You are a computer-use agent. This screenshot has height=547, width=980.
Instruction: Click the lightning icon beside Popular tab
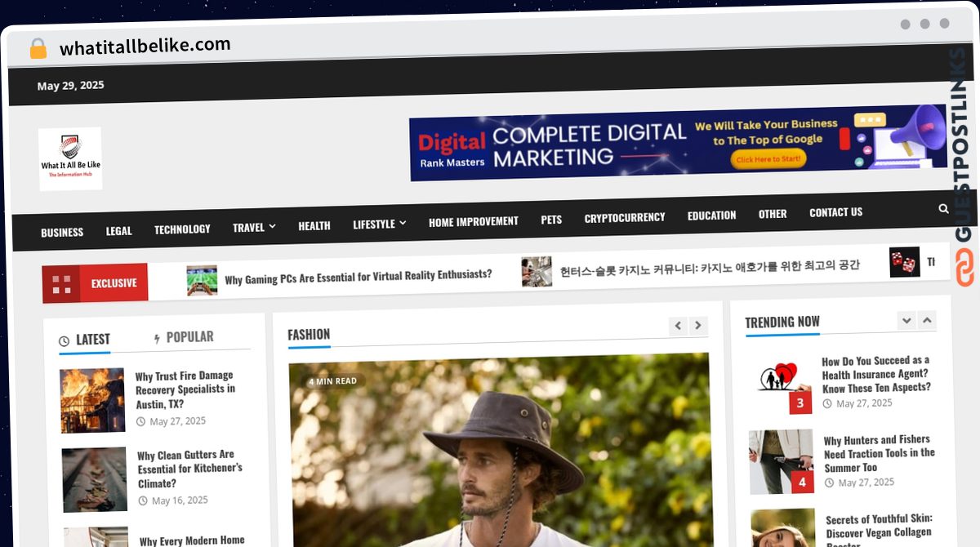click(157, 338)
